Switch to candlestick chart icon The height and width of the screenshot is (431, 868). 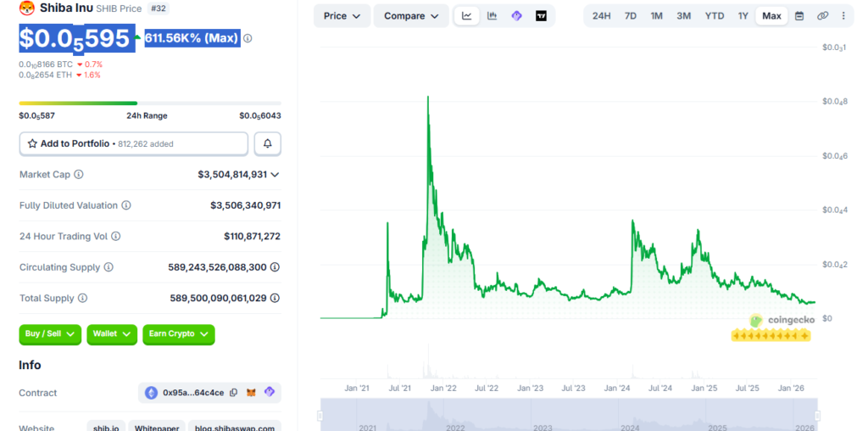click(492, 16)
